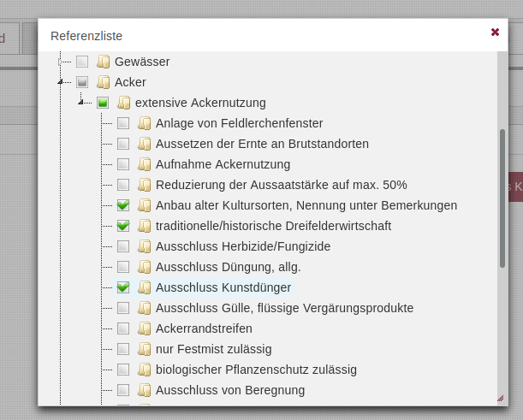Click folder icon beside nur Festmist zulässig
Image resolution: width=523 pixels, height=420 pixels.
[x=145, y=349]
